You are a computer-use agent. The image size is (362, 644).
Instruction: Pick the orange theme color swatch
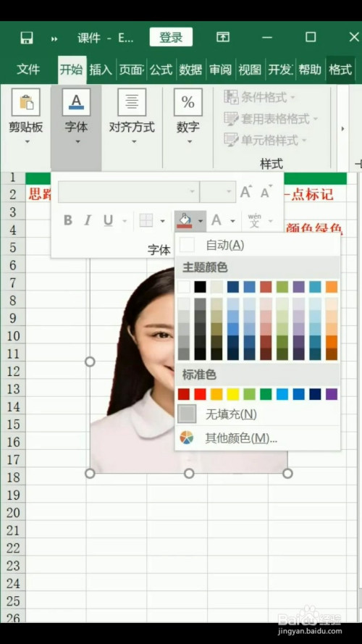(332, 287)
